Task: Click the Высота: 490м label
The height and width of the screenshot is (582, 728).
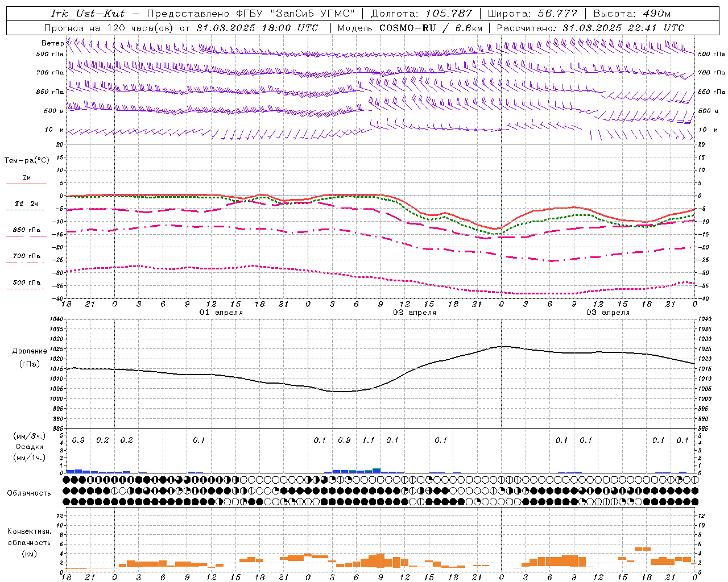Action: [632, 14]
